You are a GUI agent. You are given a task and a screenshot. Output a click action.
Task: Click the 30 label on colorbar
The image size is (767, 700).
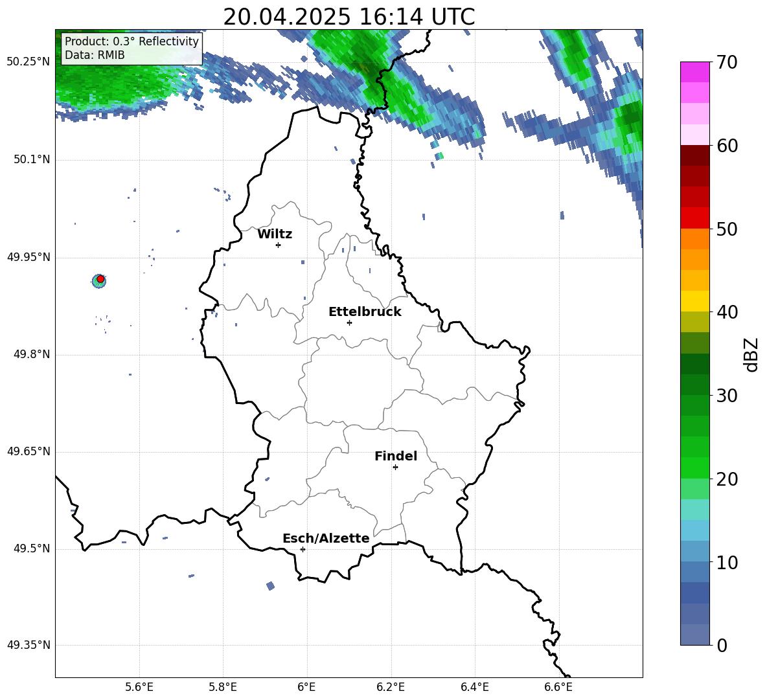(x=727, y=396)
